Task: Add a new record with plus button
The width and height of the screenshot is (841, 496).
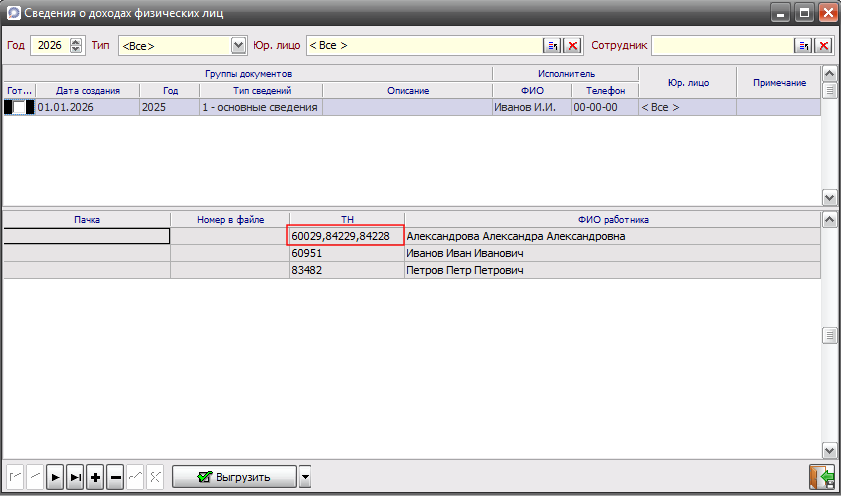Action: click(x=95, y=477)
